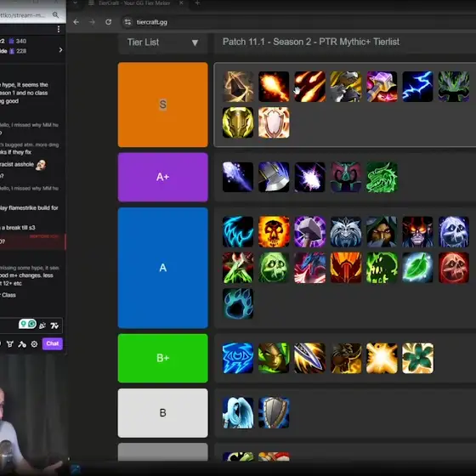The height and width of the screenshot is (476, 476).
Task: Click the party popper icon in chat input
Action: 42,326
